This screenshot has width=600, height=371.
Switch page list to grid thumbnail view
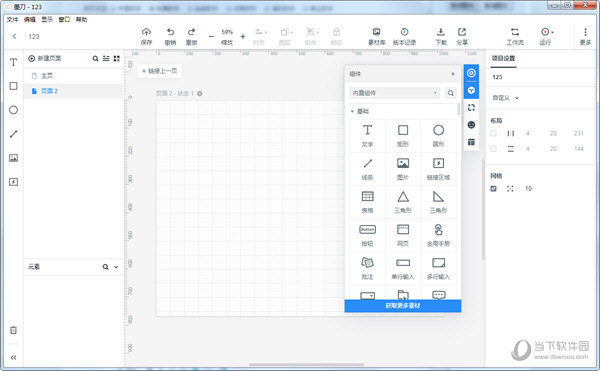tap(117, 59)
